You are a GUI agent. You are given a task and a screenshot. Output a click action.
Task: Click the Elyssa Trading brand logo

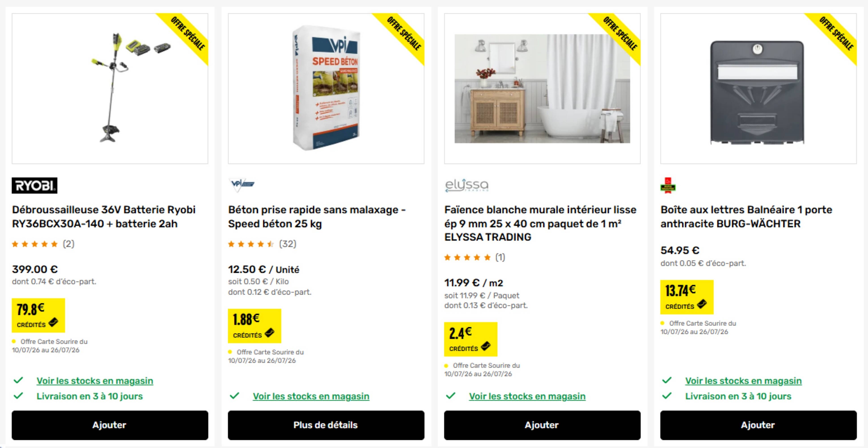tap(467, 185)
